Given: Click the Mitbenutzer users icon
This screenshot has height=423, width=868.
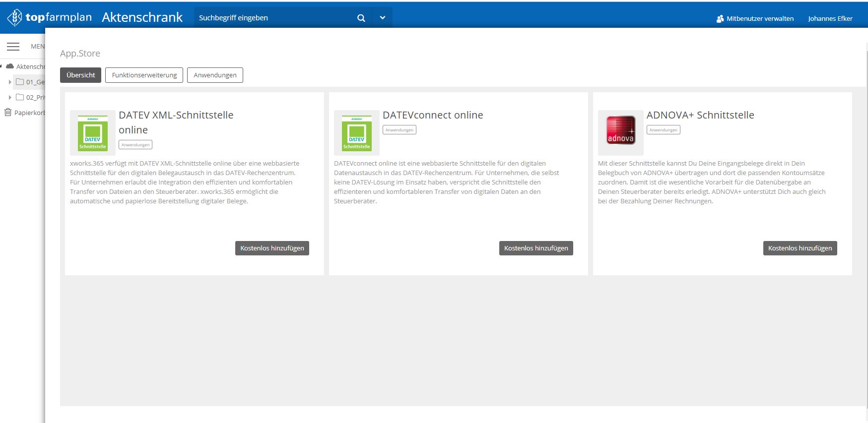Looking at the screenshot, I should point(720,19).
